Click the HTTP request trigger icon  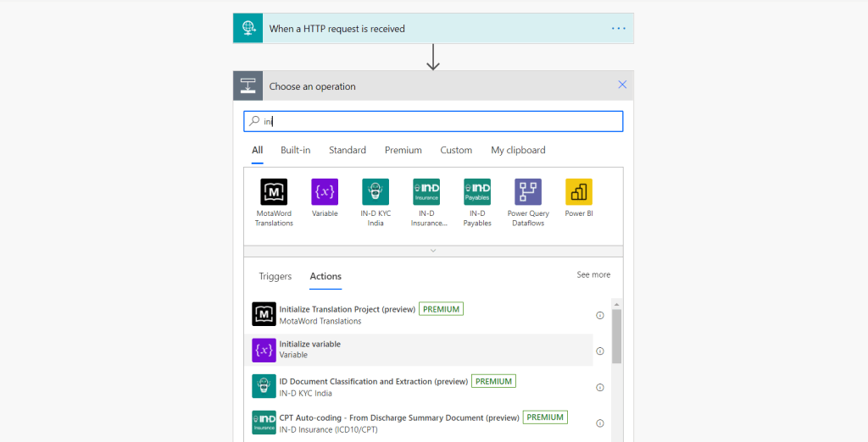(248, 28)
